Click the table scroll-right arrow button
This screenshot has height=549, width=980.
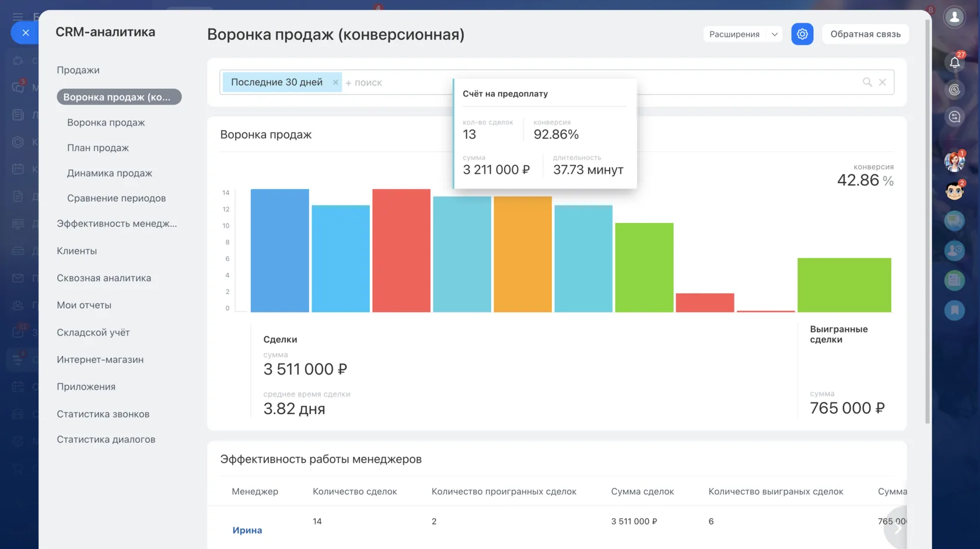pyautogui.click(x=897, y=529)
